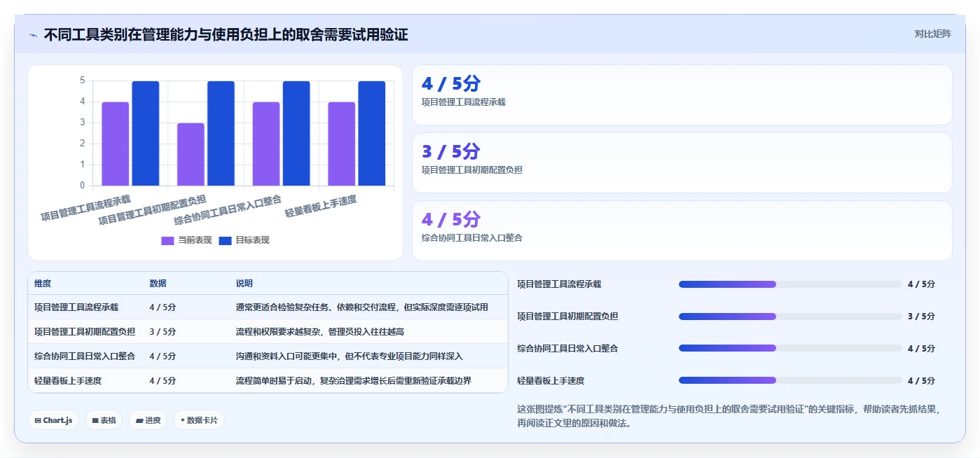Click the 表格 tag chip
The height and width of the screenshot is (458, 980).
(104, 420)
